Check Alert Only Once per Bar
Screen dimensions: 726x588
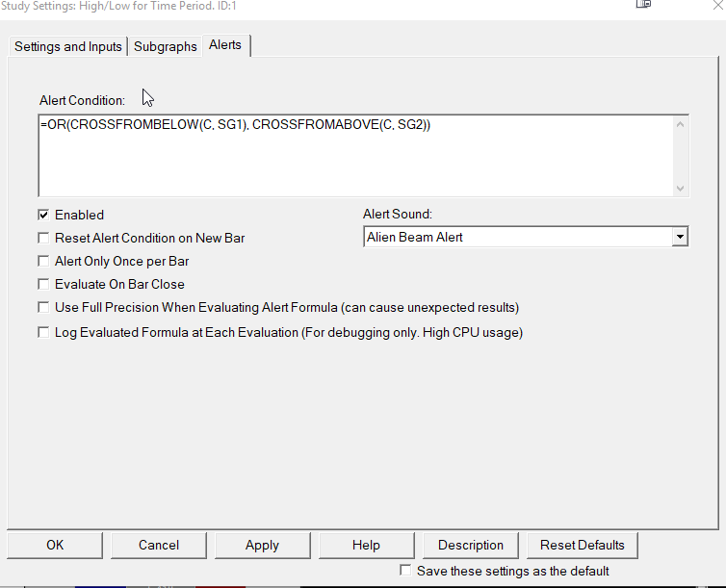[43, 261]
